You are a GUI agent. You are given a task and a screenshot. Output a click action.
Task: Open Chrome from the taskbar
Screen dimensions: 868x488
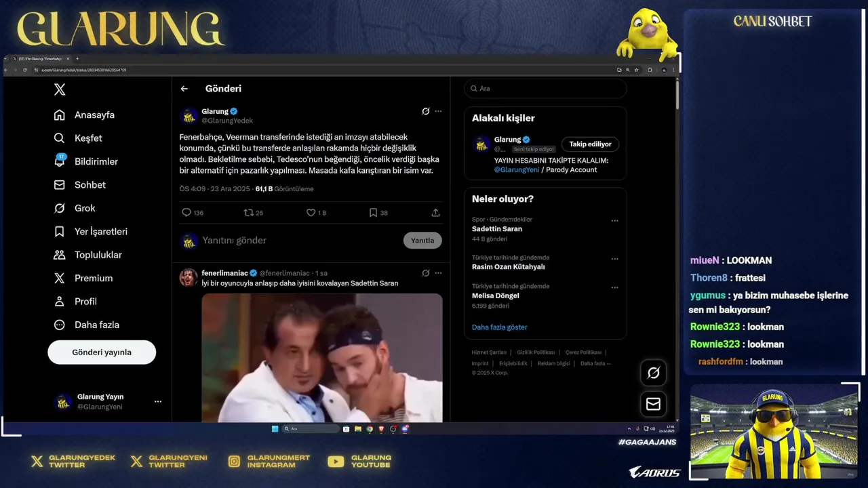coord(370,429)
